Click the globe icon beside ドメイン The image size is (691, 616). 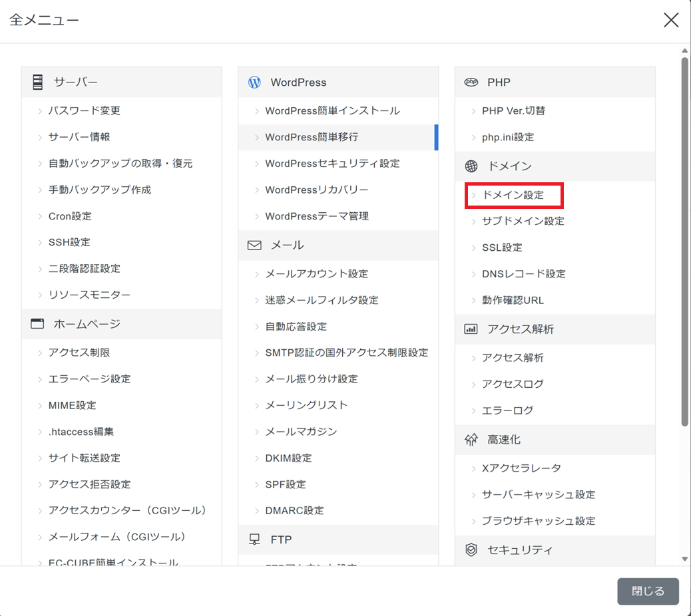pyautogui.click(x=471, y=166)
